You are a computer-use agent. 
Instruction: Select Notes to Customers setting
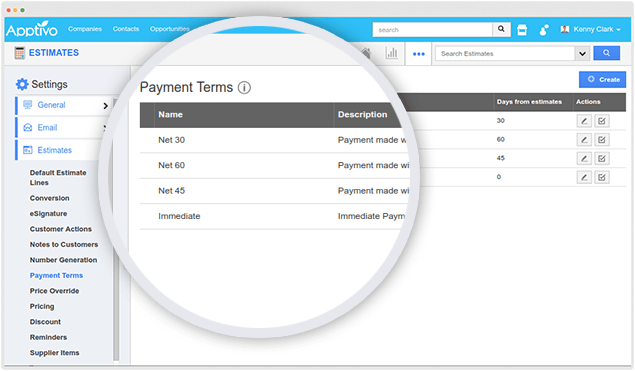[x=64, y=244]
